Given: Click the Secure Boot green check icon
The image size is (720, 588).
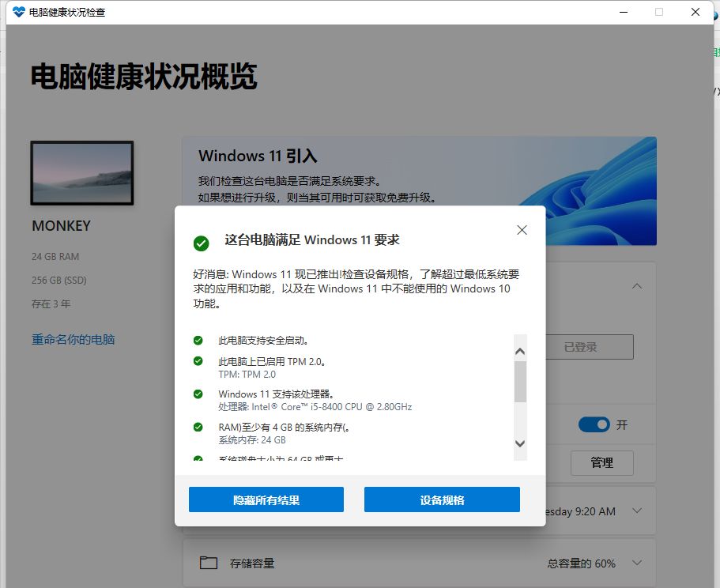Looking at the screenshot, I should click(198, 340).
